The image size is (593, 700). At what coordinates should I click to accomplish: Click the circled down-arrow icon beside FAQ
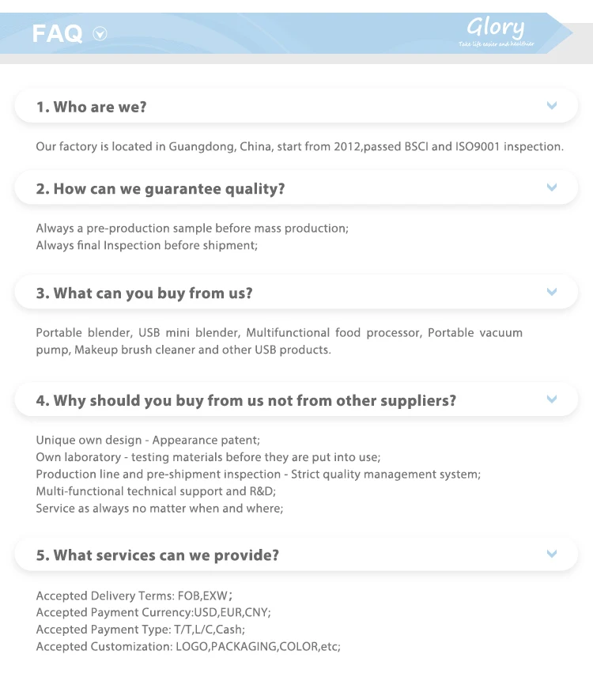pyautogui.click(x=100, y=33)
